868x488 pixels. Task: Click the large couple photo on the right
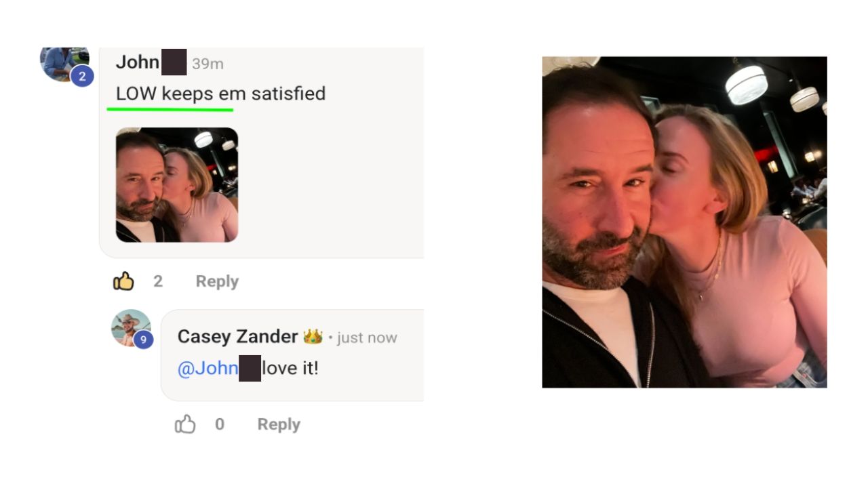[684, 222]
